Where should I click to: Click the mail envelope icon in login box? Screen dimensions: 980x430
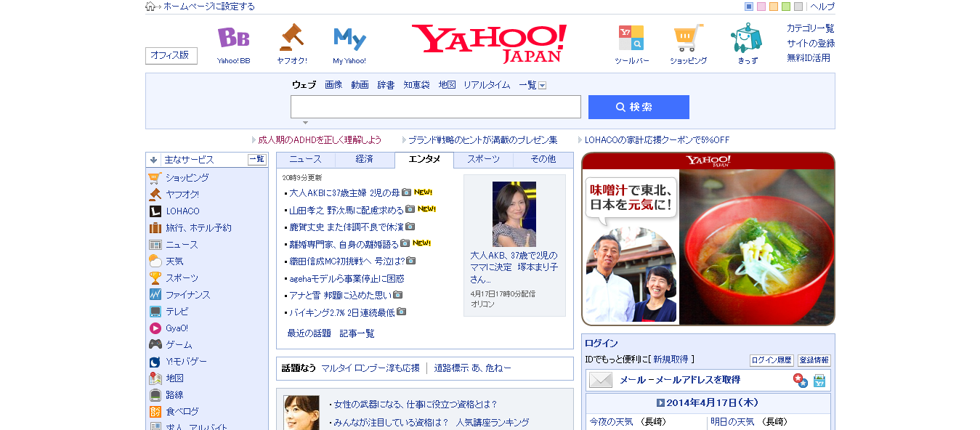(601, 380)
